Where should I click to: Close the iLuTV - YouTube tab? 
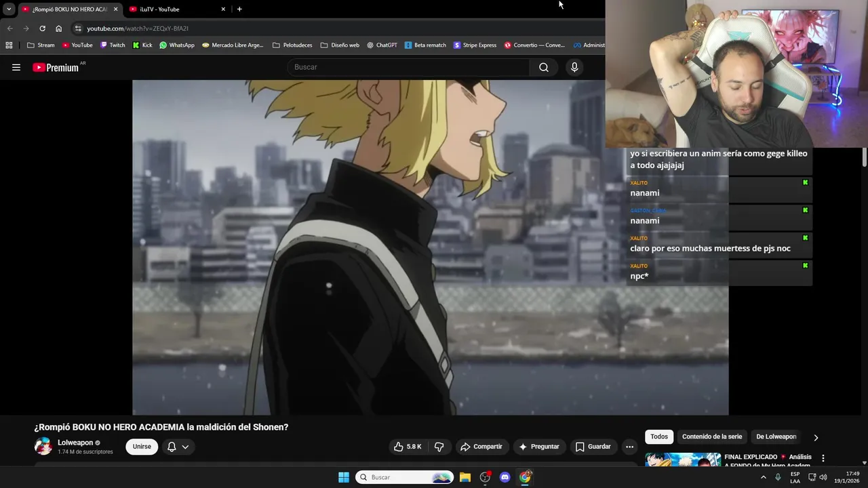(223, 9)
